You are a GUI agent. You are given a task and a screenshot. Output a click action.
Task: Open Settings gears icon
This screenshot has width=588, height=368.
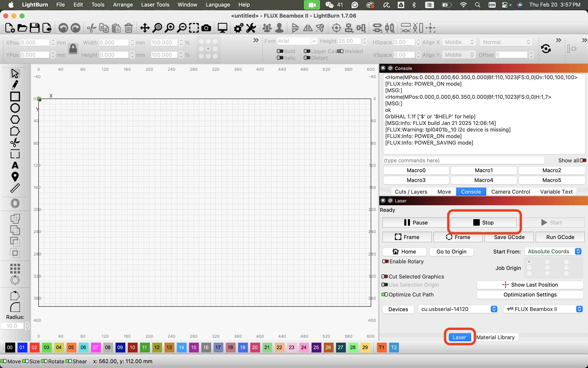tap(239, 28)
